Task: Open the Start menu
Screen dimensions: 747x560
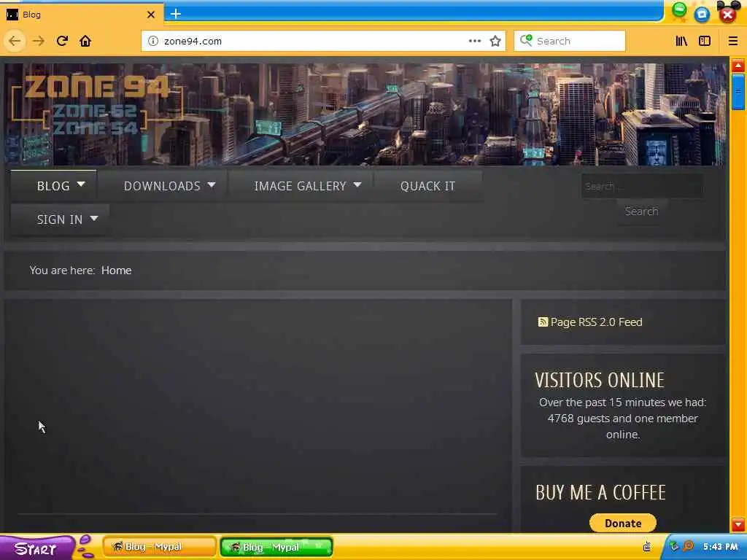Action: tap(36, 548)
